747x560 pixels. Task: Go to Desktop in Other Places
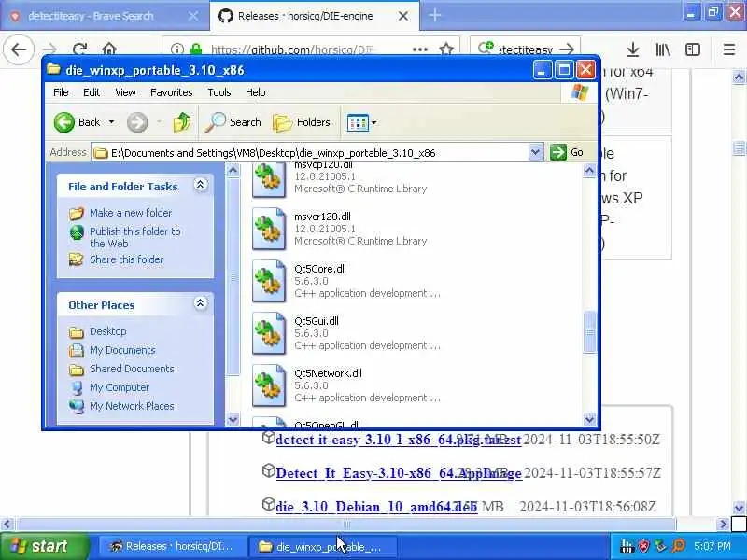[x=107, y=331]
